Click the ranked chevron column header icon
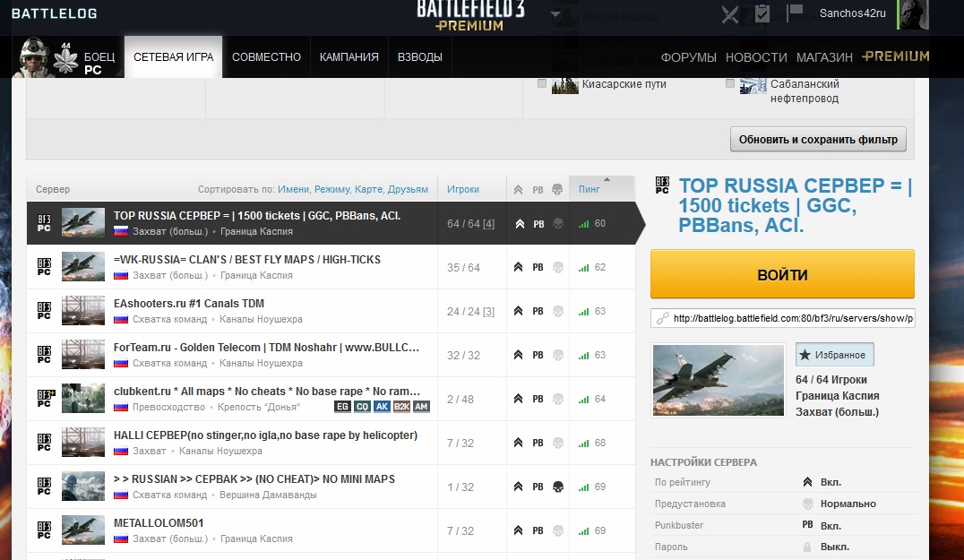 click(518, 190)
